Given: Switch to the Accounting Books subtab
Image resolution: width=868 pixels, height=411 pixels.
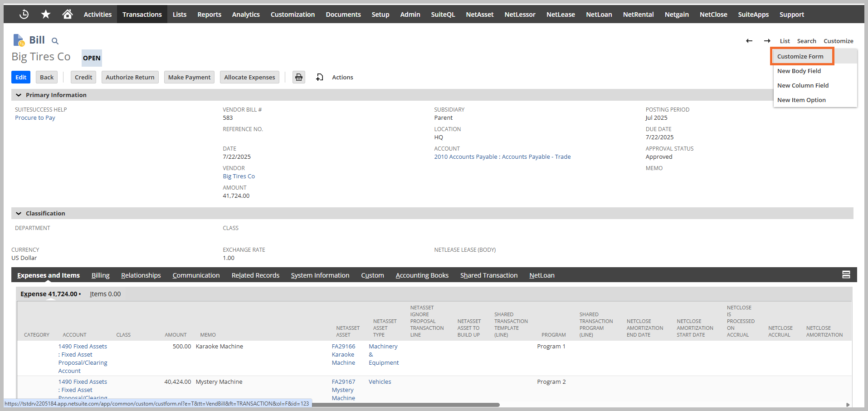Looking at the screenshot, I should [422, 275].
